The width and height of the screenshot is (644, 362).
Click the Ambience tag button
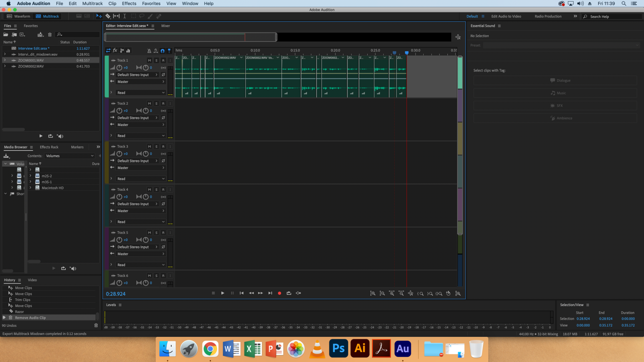pos(555,118)
